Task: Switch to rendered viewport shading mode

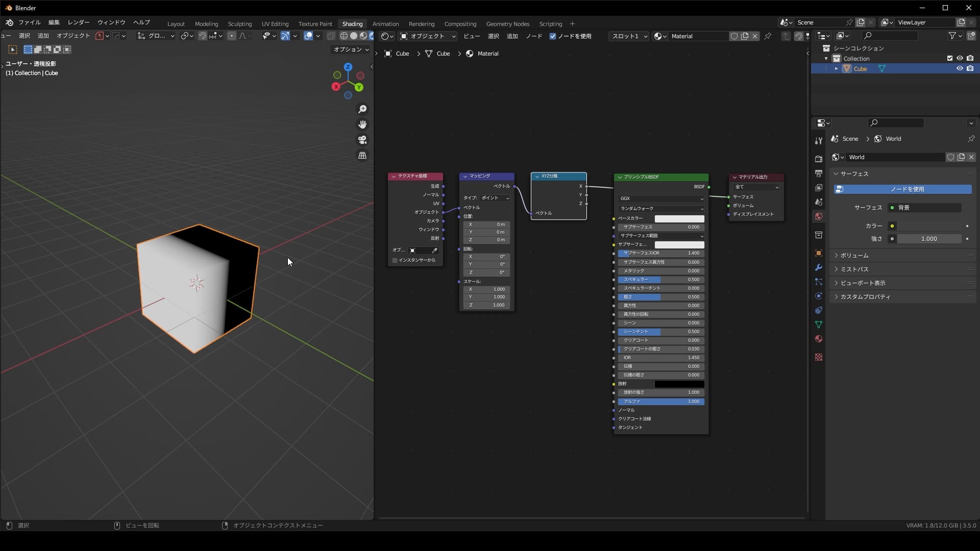Action: (372, 36)
